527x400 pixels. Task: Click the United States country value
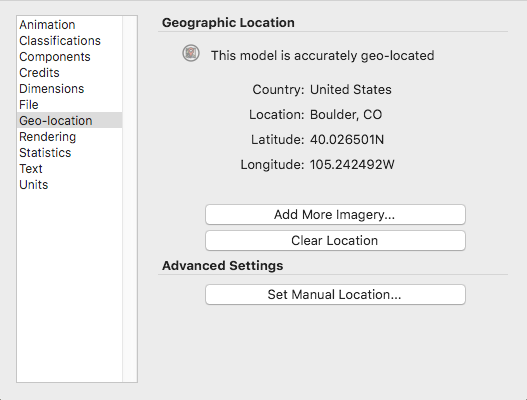pos(351,89)
